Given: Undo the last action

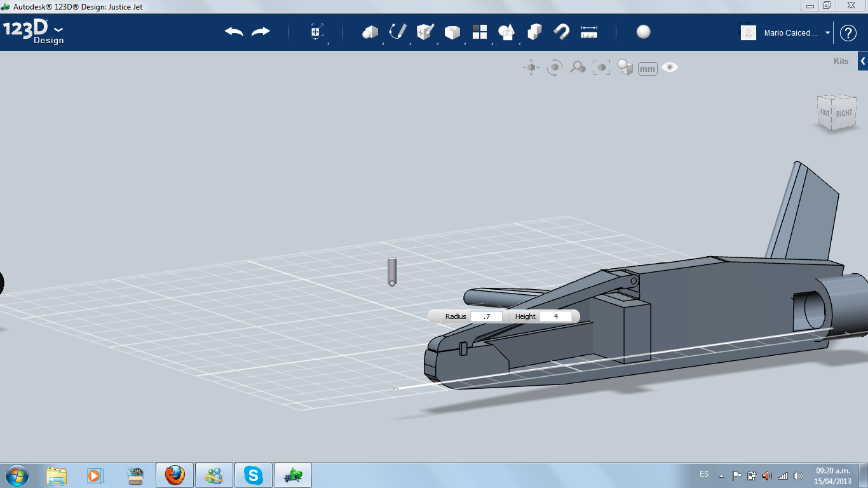Looking at the screenshot, I should click(234, 32).
